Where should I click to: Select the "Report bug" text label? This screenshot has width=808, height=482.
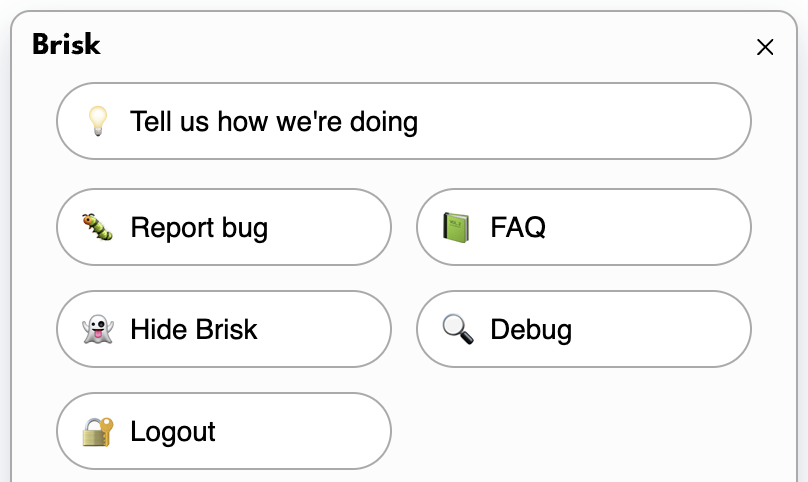click(x=199, y=227)
